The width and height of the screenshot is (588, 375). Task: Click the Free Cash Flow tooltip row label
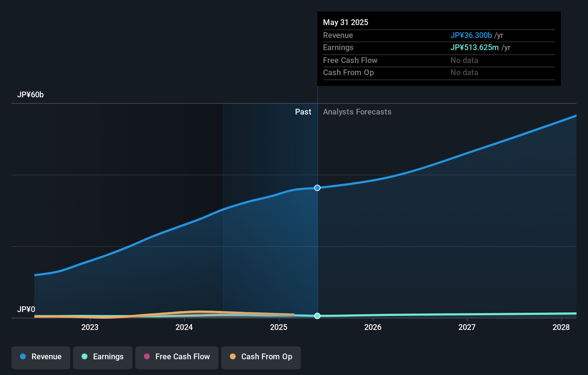pyautogui.click(x=350, y=60)
